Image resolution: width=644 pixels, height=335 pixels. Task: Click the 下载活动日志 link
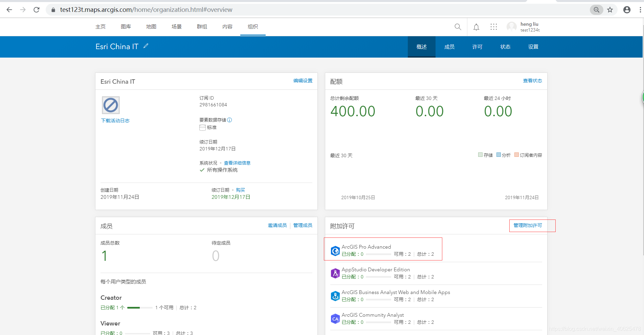[115, 121]
